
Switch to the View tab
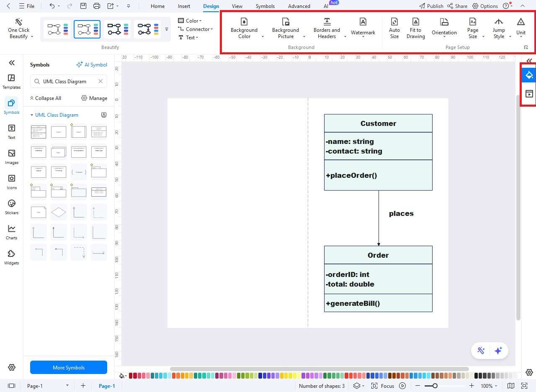pyautogui.click(x=237, y=6)
